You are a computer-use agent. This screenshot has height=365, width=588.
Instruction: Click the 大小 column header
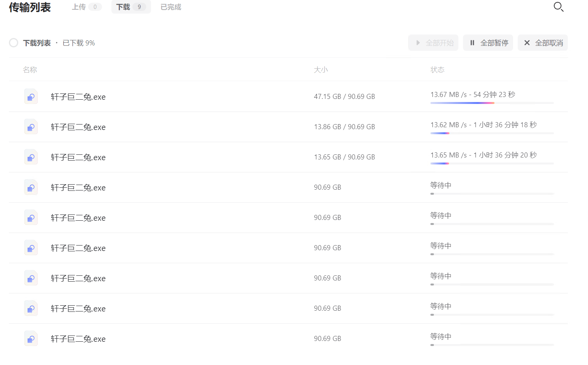321,70
